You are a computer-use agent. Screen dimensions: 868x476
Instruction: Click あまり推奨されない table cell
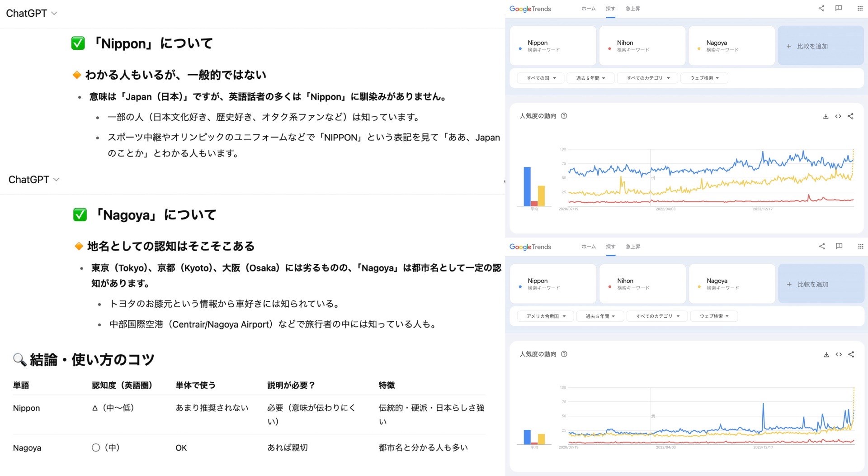click(212, 408)
